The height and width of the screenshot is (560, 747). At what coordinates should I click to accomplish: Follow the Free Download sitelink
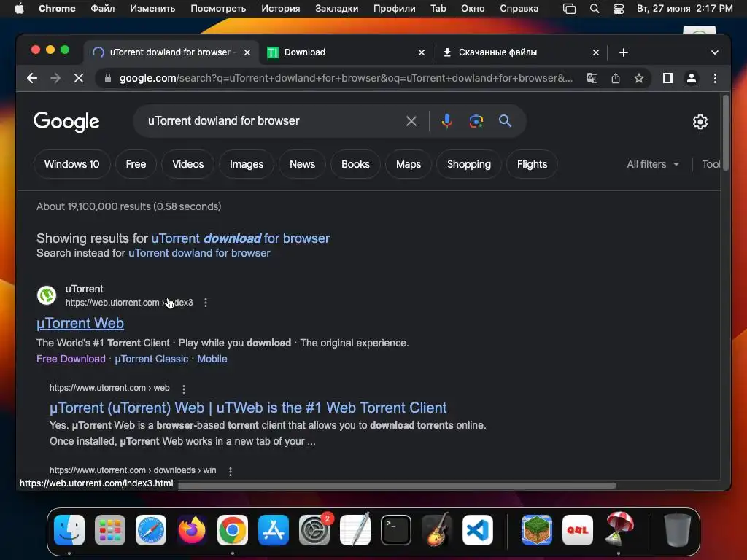point(71,359)
